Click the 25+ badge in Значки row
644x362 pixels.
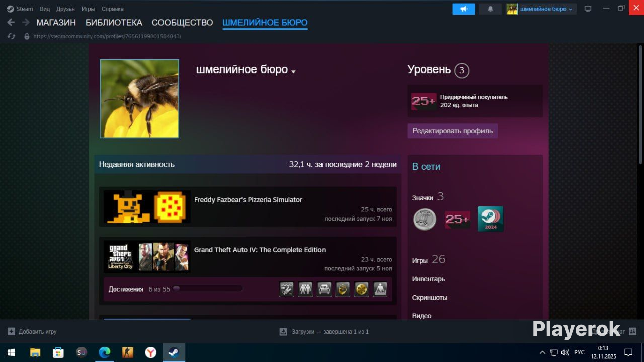click(457, 220)
